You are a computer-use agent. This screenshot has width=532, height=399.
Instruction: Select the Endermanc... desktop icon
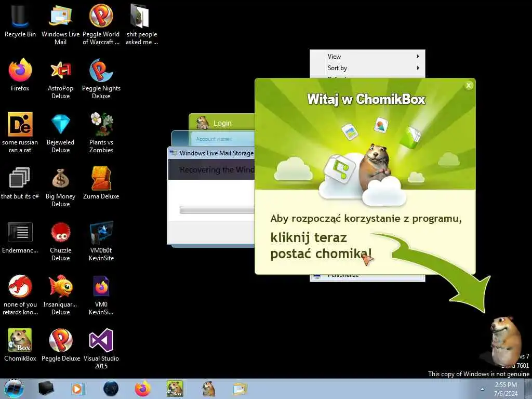tap(20, 237)
